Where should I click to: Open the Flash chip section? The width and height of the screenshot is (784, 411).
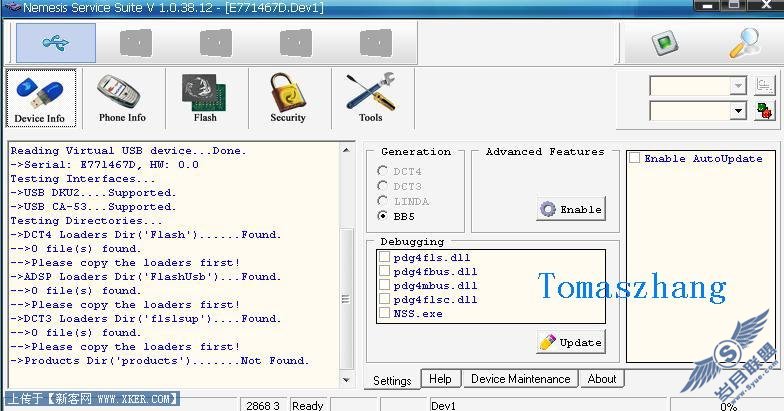coord(205,98)
